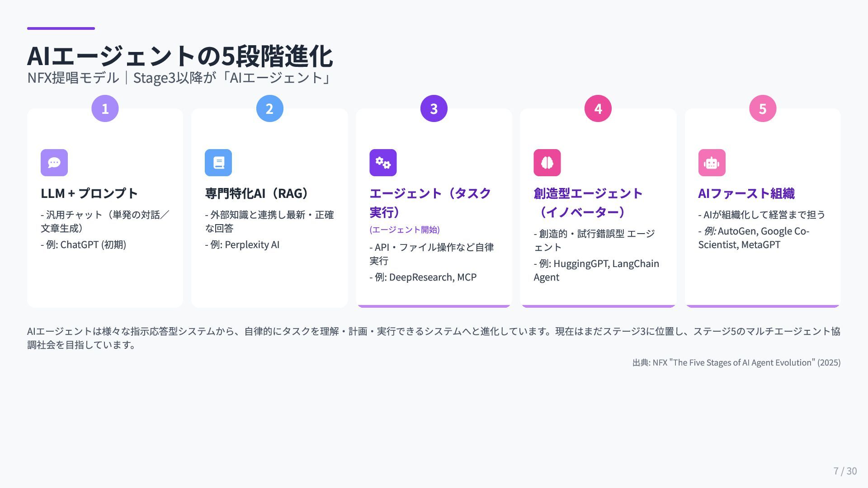
Task: Click the line 例: HuggingGPT, LangChain Agent
Action: click(x=596, y=270)
